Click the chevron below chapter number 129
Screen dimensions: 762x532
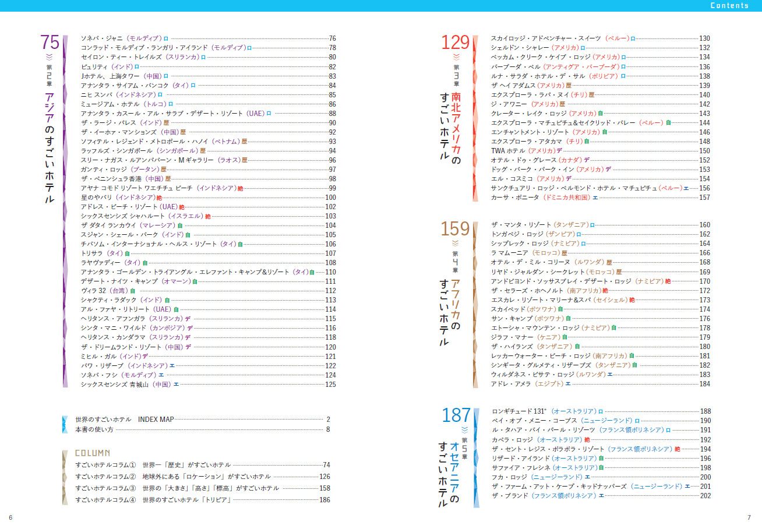point(456,57)
